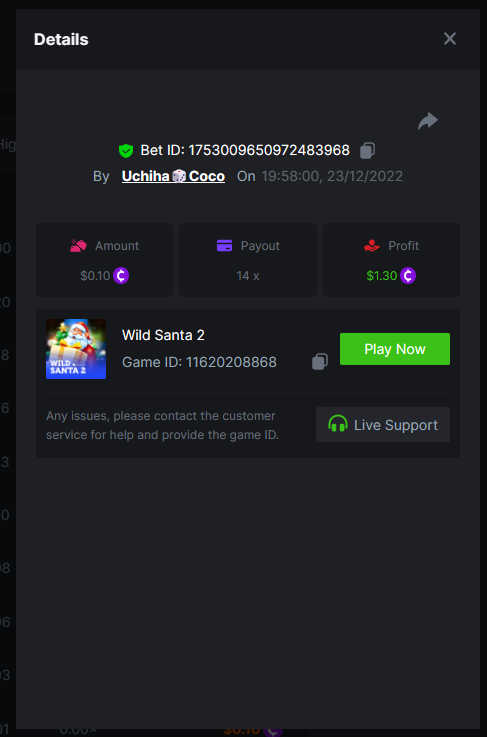The image size is (487, 737).
Task: Click the purple coin beside $0.10
Action: pos(121,275)
